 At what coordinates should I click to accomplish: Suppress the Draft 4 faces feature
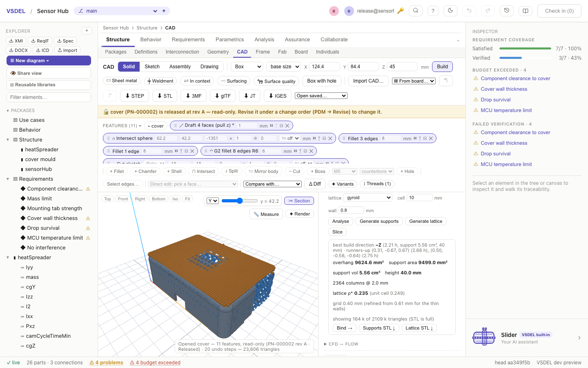coord(272,126)
